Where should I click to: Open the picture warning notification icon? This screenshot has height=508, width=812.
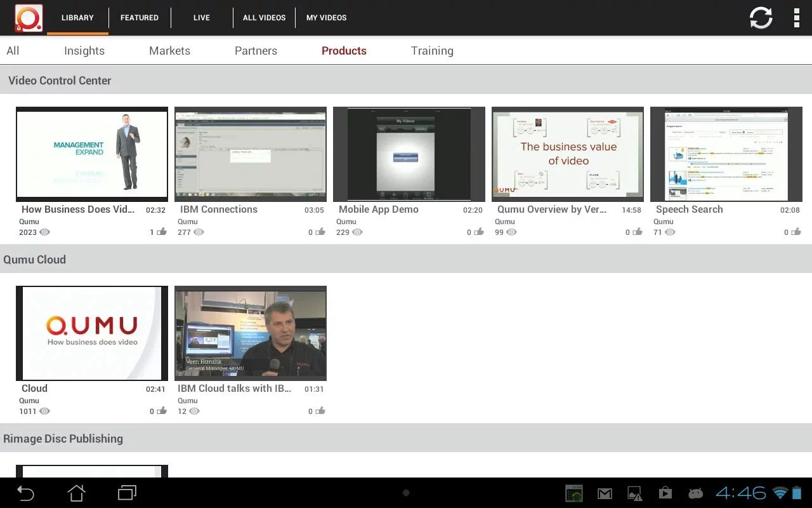coord(635,493)
